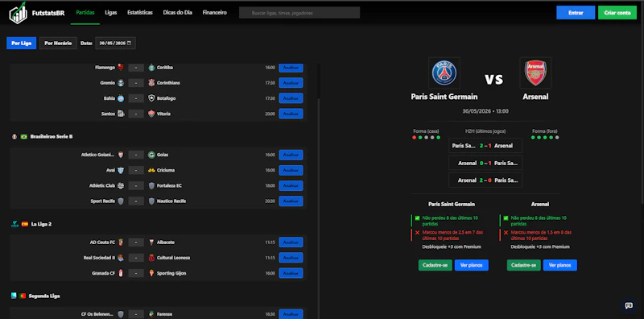Screen dimensions: 644x319
Task: Analyze the Santos vs Vitoria match
Action: (x=291, y=114)
